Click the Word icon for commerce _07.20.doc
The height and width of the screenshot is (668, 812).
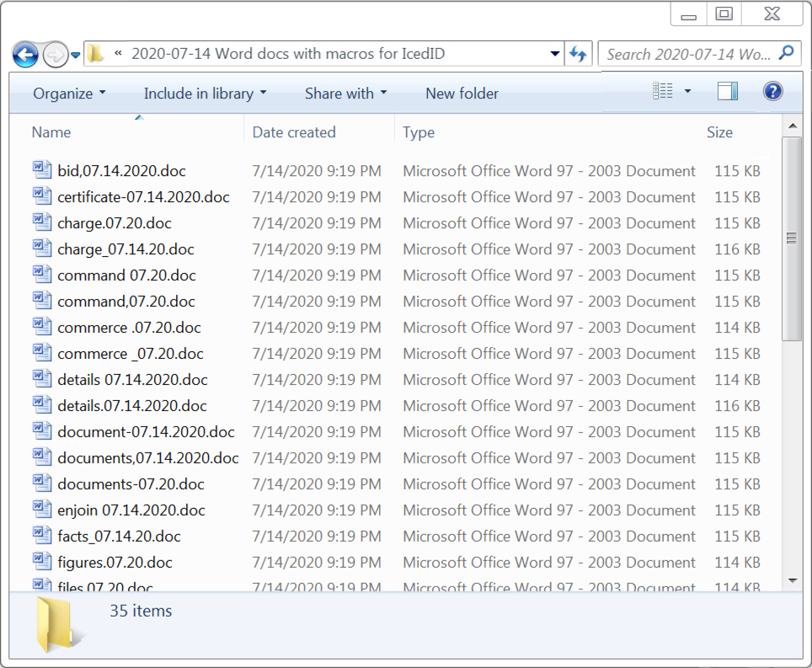tap(42, 352)
